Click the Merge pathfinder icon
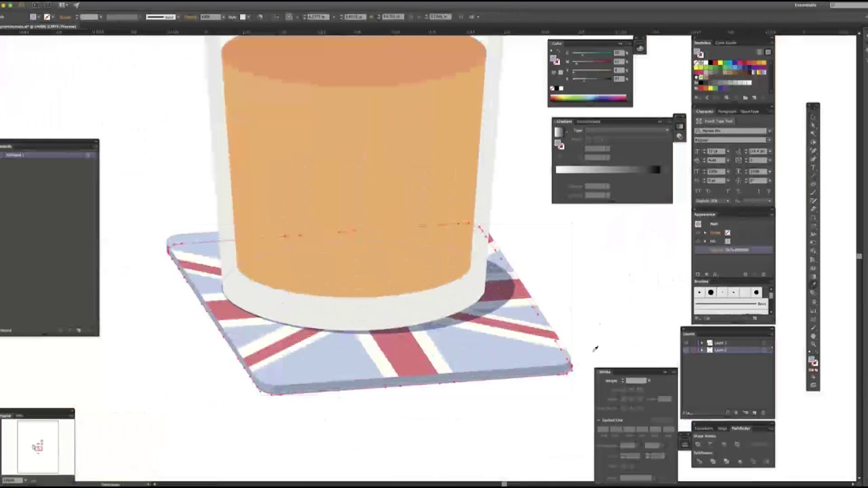Image resolution: width=868 pixels, height=488 pixels. (x=726, y=461)
